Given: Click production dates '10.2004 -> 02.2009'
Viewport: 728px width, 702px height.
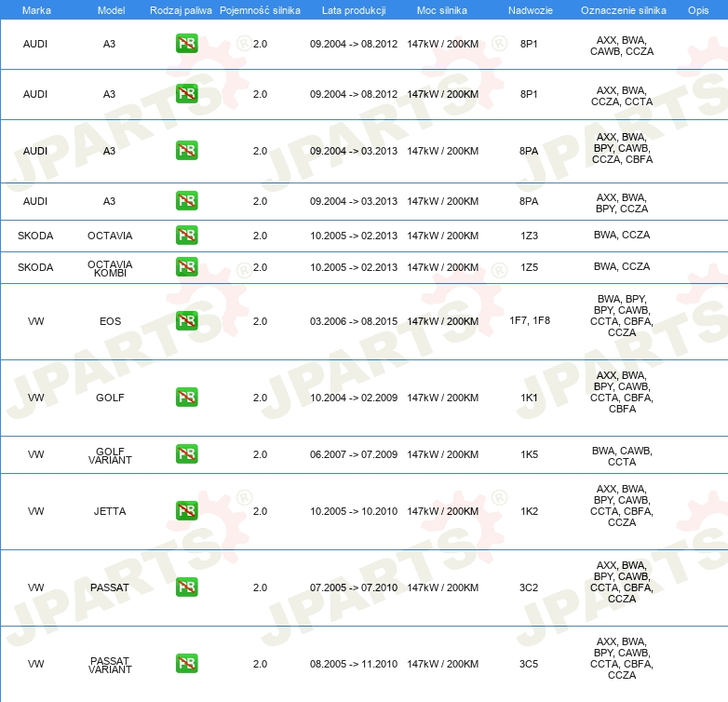Looking at the screenshot, I should pyautogui.click(x=354, y=398).
